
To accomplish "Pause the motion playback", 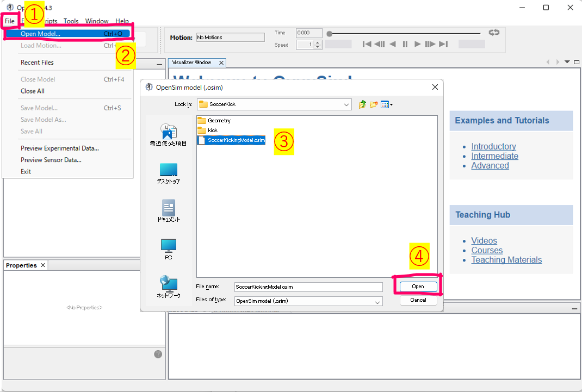I will point(405,44).
